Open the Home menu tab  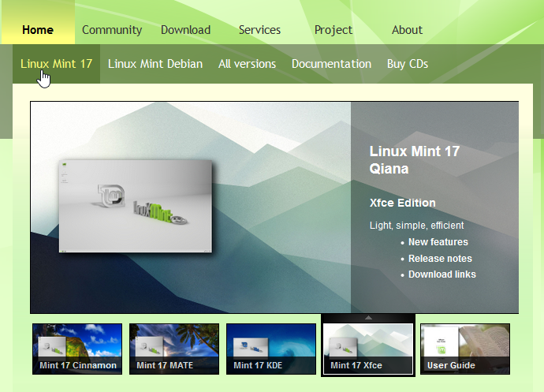click(38, 30)
